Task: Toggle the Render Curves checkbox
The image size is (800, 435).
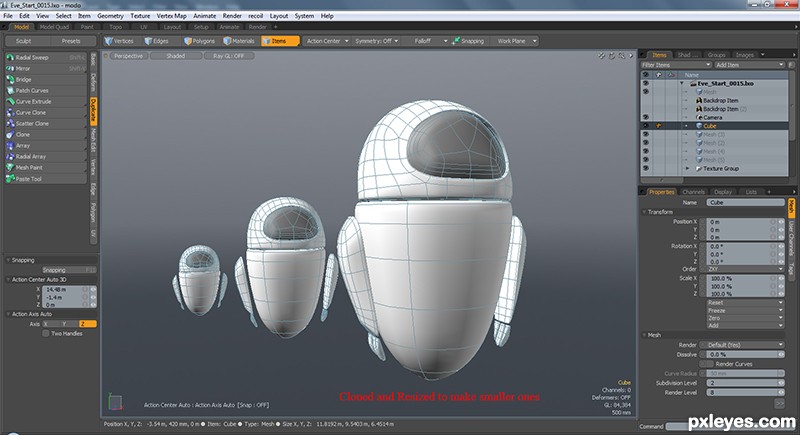Action: (707, 364)
